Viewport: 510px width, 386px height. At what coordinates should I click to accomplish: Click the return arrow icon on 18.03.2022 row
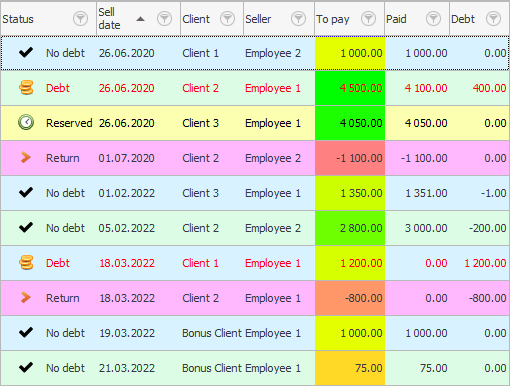26,297
